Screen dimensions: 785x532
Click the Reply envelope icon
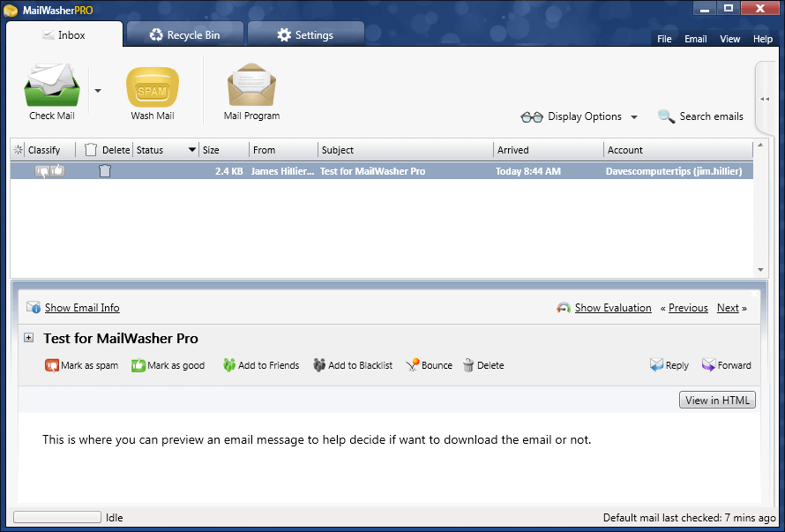[x=656, y=364]
